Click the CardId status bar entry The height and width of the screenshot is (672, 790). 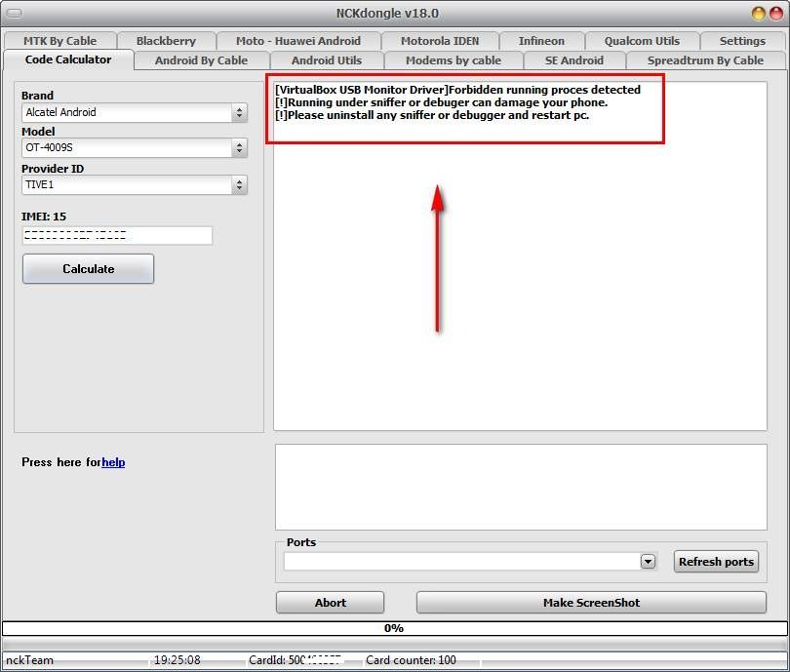pos(296,660)
